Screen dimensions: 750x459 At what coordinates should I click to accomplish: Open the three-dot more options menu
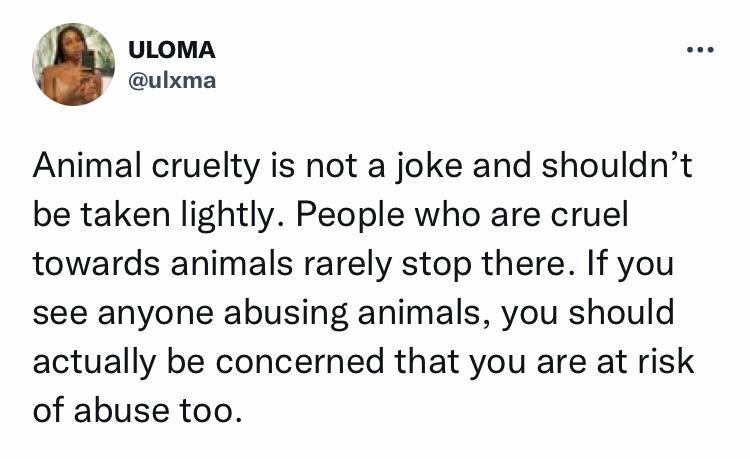tap(699, 50)
